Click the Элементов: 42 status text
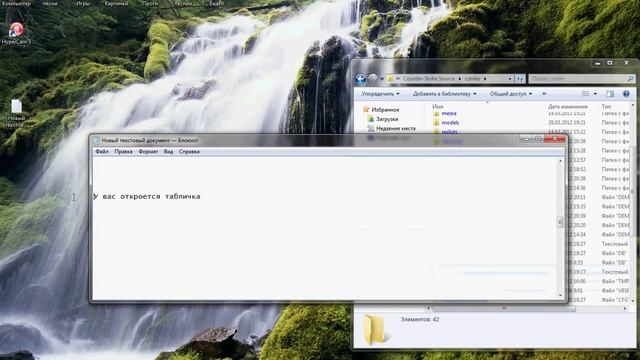 pos(420,319)
